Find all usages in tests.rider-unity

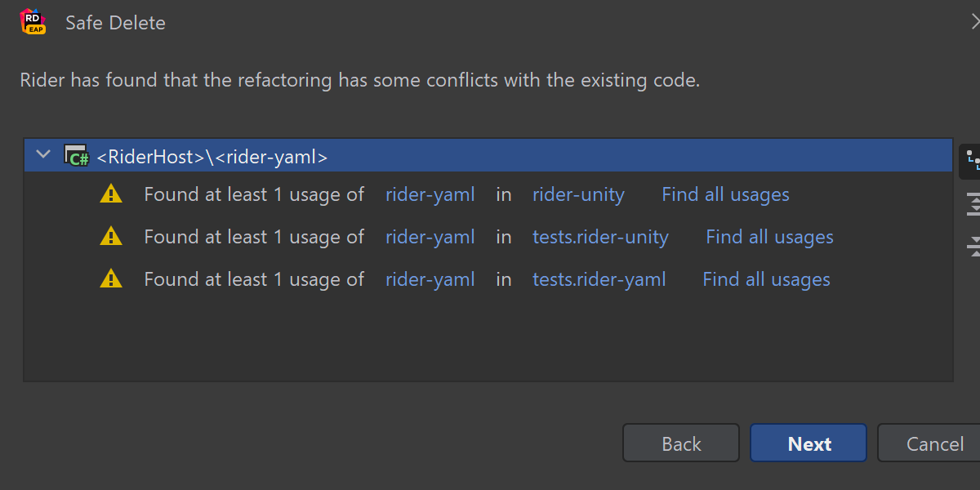pos(769,237)
